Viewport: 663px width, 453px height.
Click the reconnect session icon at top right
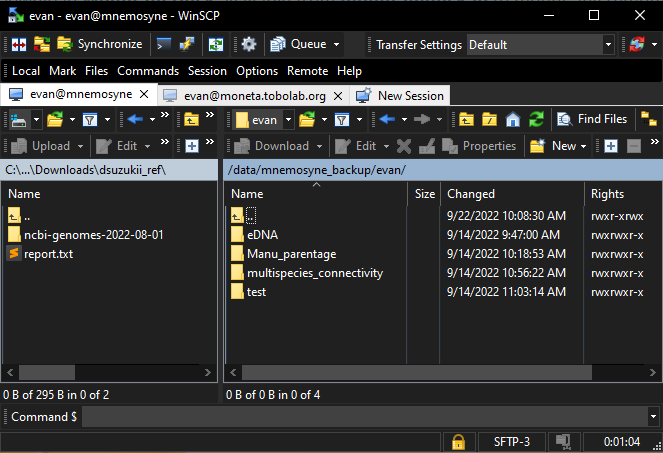coord(637,44)
